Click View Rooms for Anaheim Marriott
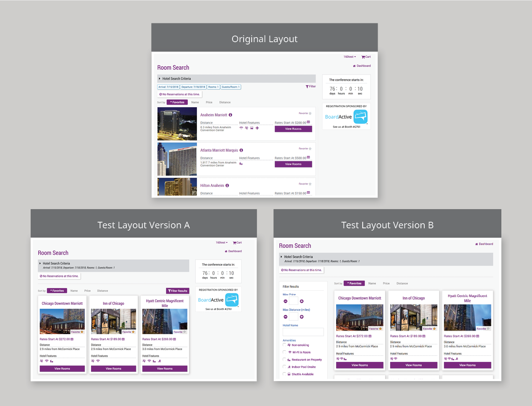532x406 pixels. pos(293,129)
